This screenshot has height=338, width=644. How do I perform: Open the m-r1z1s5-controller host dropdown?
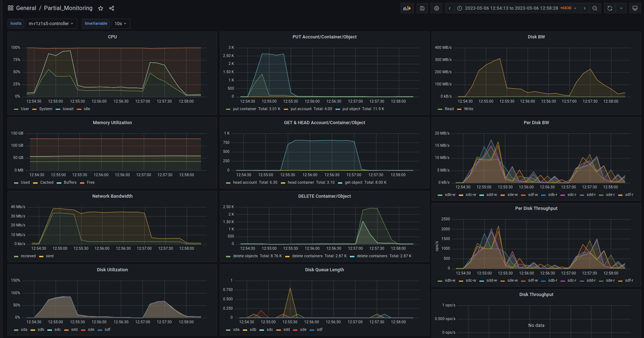(51, 24)
